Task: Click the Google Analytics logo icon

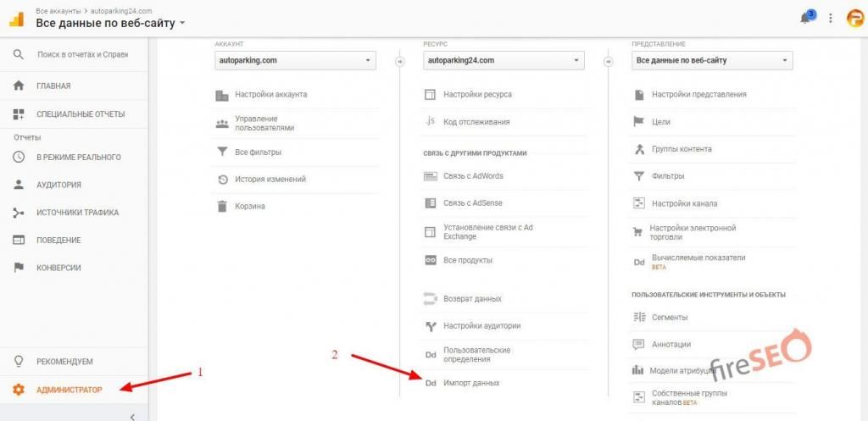Action: click(16, 18)
